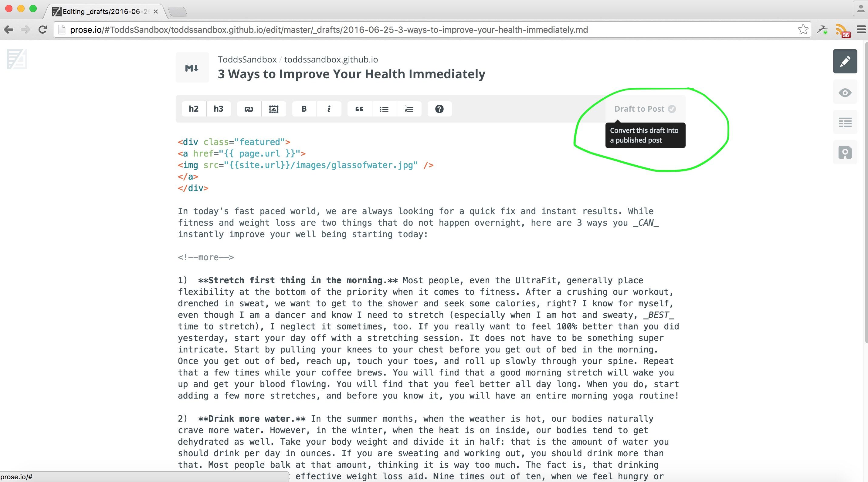Insert an h2 heading from the toolbar
This screenshot has height=482, width=868.
[x=193, y=109]
